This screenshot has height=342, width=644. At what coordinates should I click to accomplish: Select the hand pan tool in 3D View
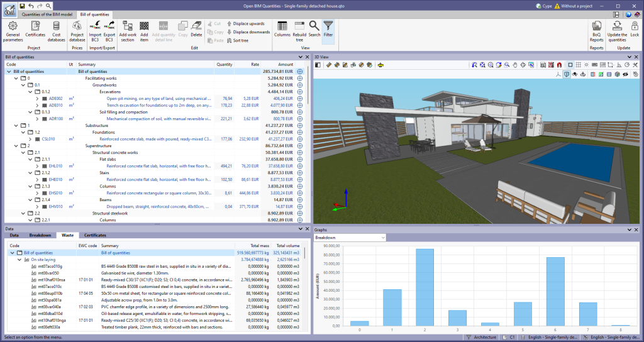click(x=515, y=65)
